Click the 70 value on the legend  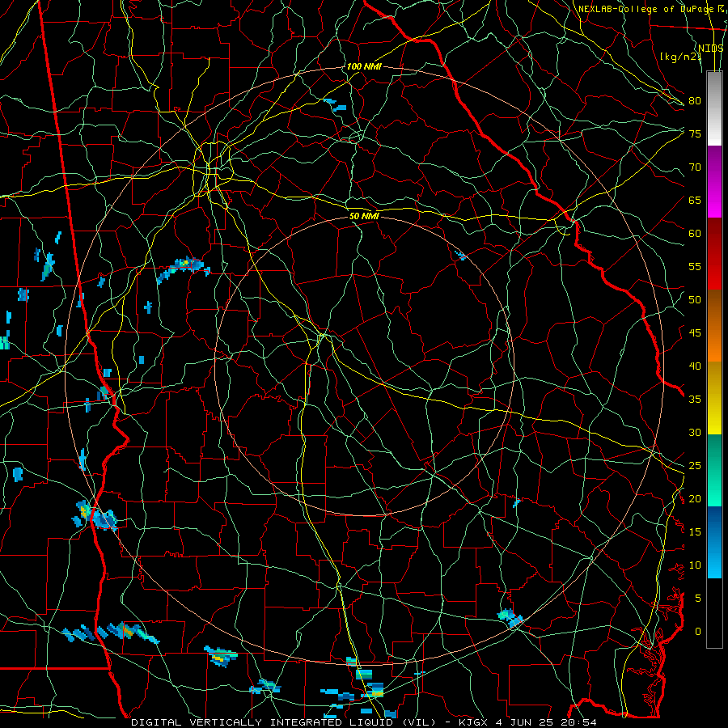pyautogui.click(x=695, y=167)
